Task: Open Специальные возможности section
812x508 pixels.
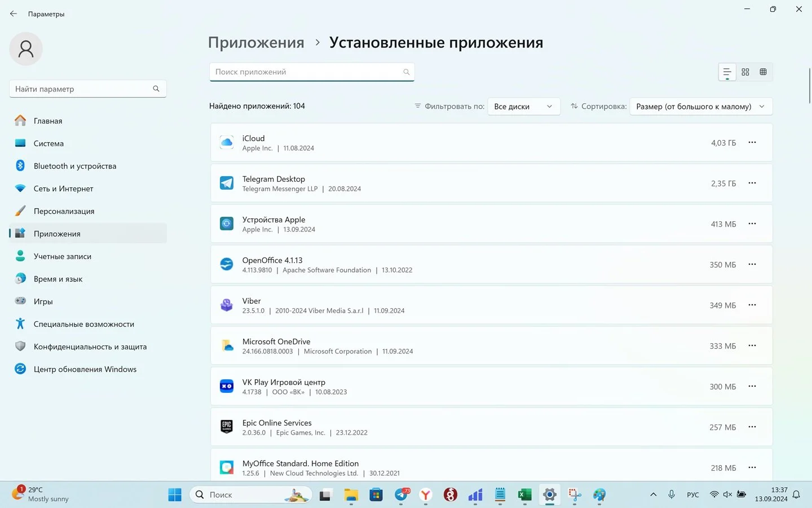Action: coord(88,324)
